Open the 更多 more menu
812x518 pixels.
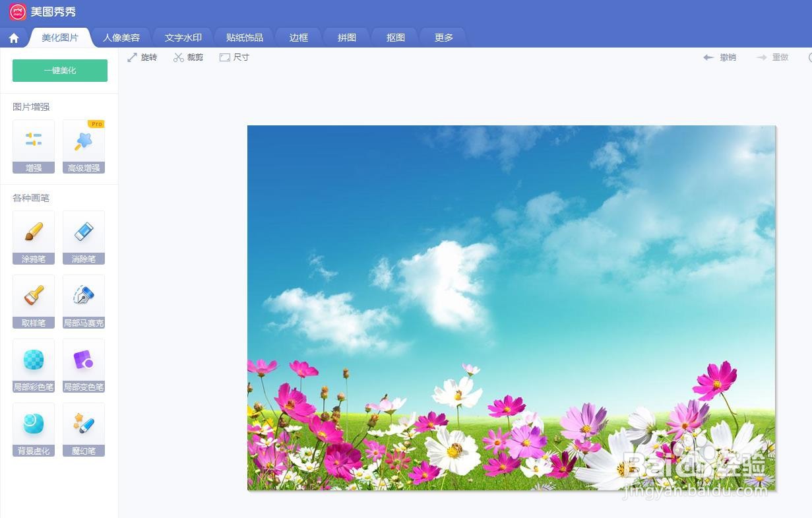443,38
